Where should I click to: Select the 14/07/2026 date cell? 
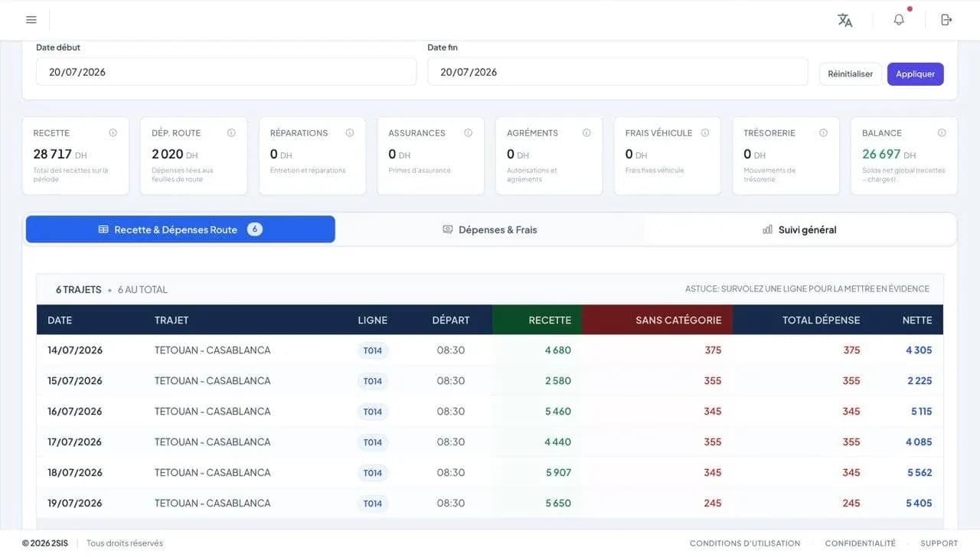(75, 350)
